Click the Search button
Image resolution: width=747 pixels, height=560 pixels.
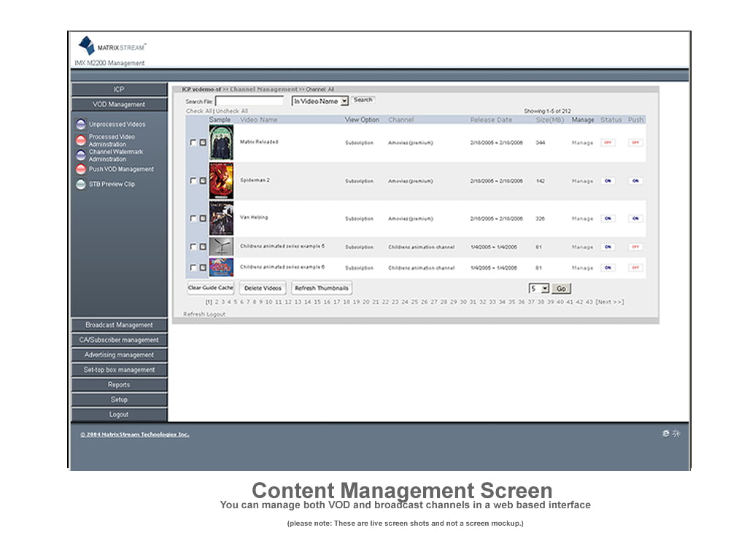coord(363,100)
